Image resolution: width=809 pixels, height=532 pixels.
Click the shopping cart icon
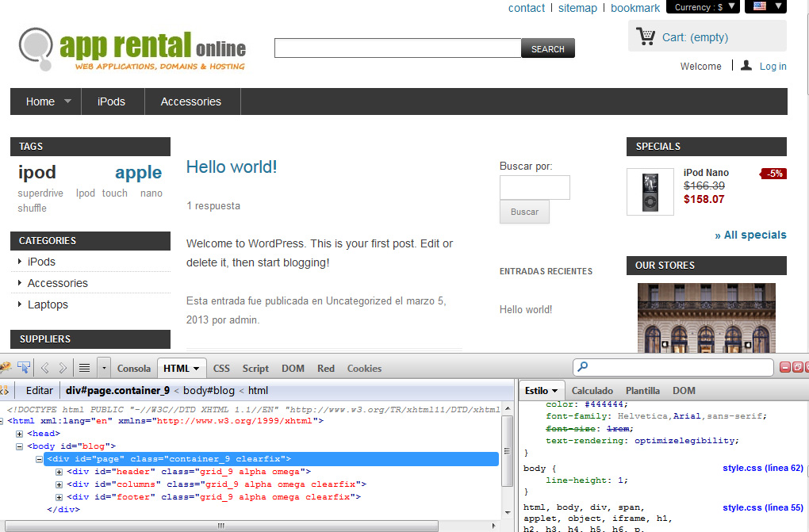[x=646, y=36]
